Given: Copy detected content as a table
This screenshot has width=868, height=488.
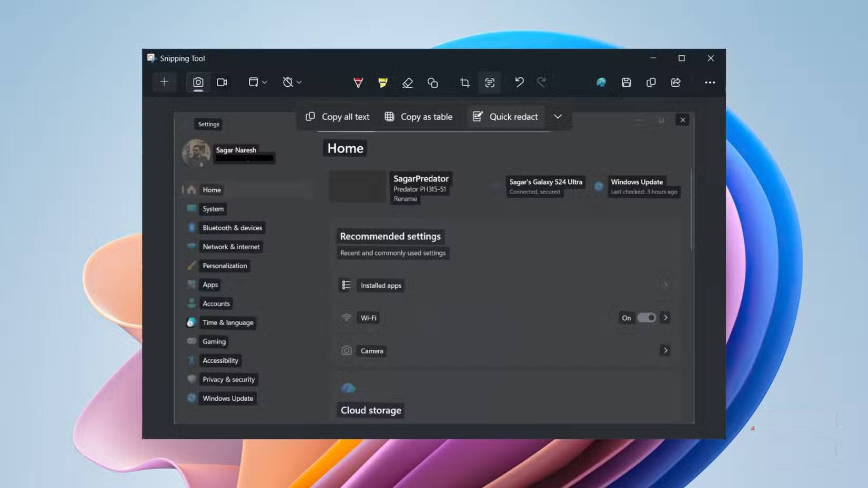Looking at the screenshot, I should 419,117.
